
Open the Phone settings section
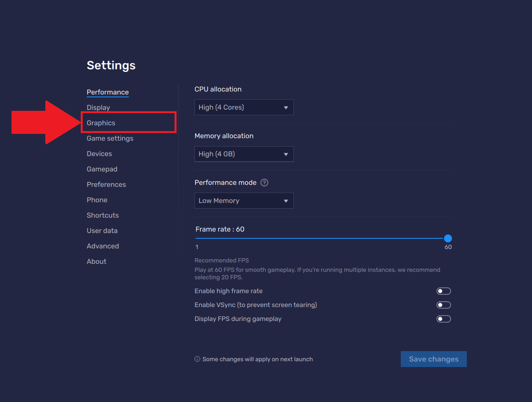coord(97,200)
